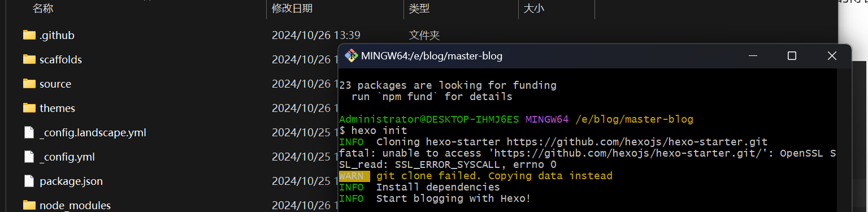Click the 2024/10/26 13:39 date of .github
The height and width of the screenshot is (212, 868).
(x=316, y=35)
